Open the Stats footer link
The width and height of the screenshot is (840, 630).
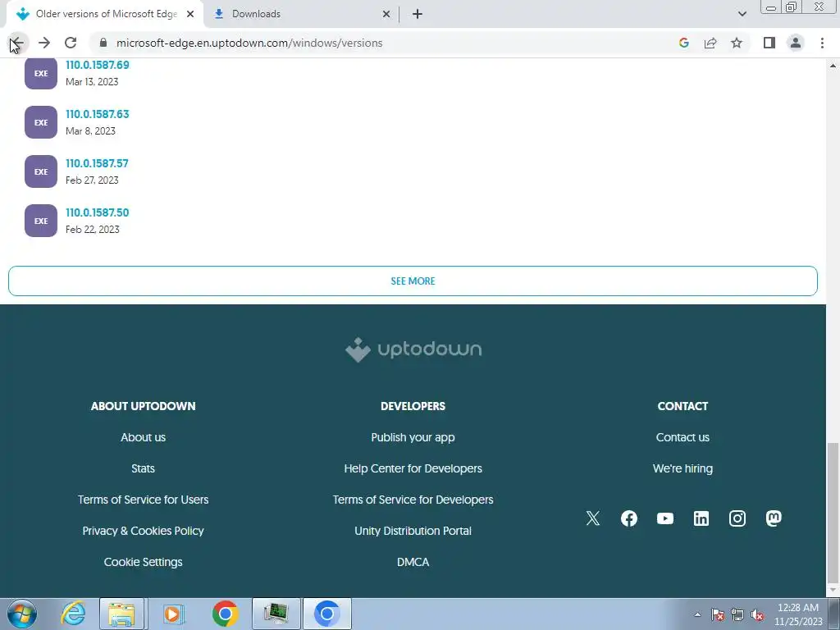click(143, 468)
